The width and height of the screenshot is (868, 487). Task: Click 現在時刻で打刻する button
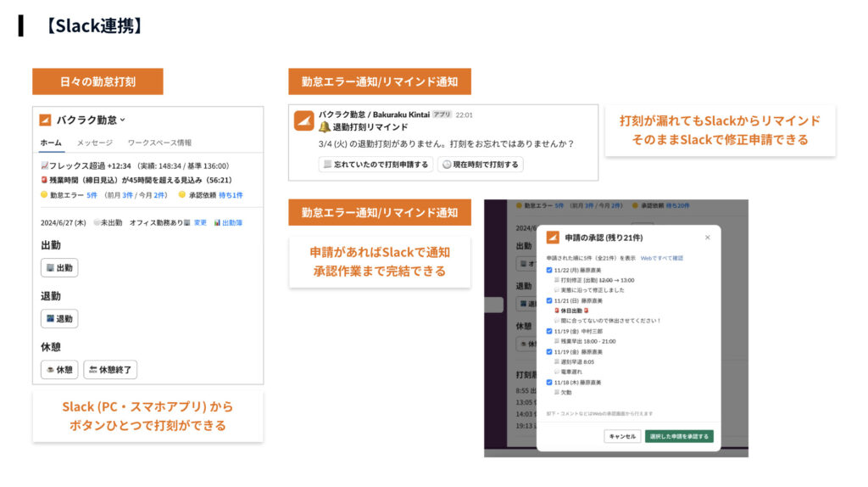[481, 165]
